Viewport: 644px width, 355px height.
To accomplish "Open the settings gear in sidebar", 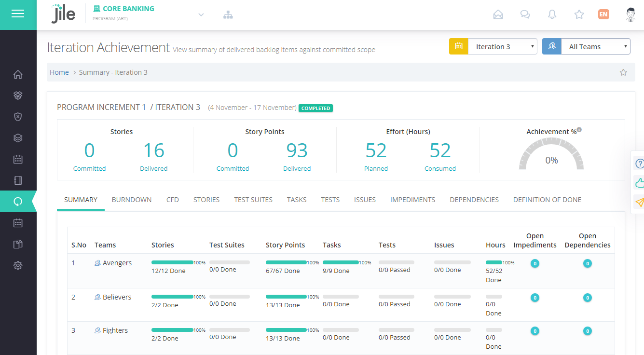I will point(18,265).
